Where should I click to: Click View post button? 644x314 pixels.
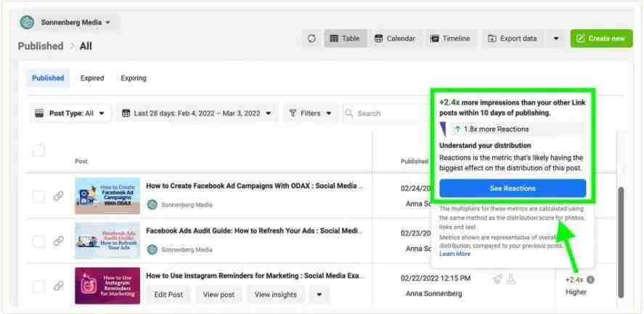click(219, 294)
